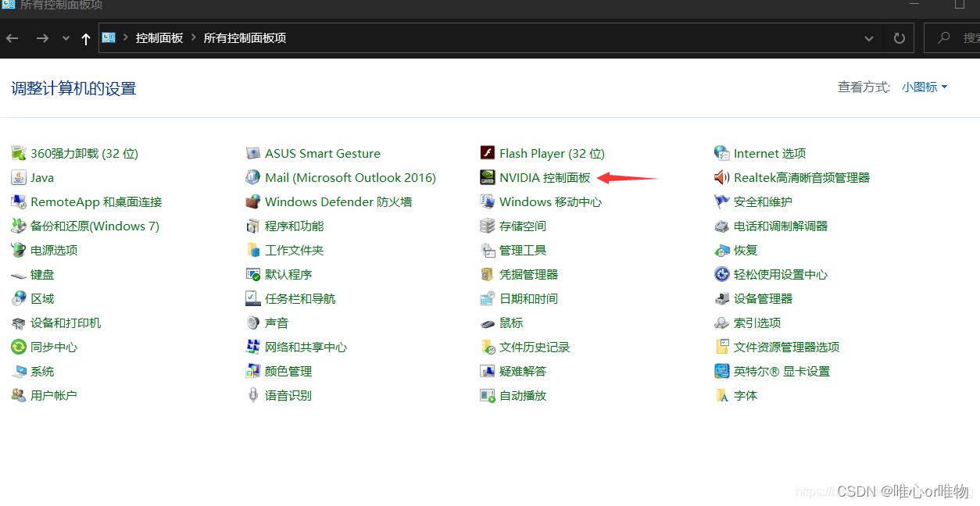The height and width of the screenshot is (506, 980).
Task: Open the recent locations dropdown arrow
Action: 66,38
